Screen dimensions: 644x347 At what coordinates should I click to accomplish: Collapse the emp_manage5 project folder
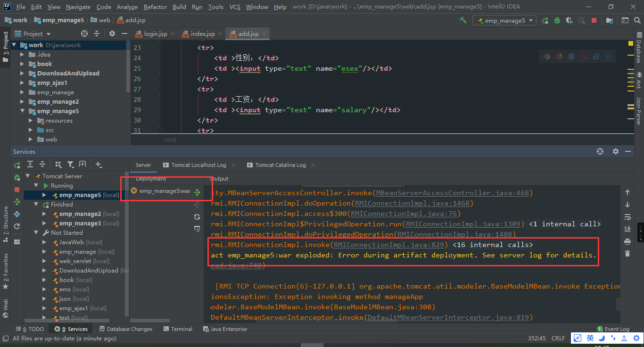click(22, 111)
